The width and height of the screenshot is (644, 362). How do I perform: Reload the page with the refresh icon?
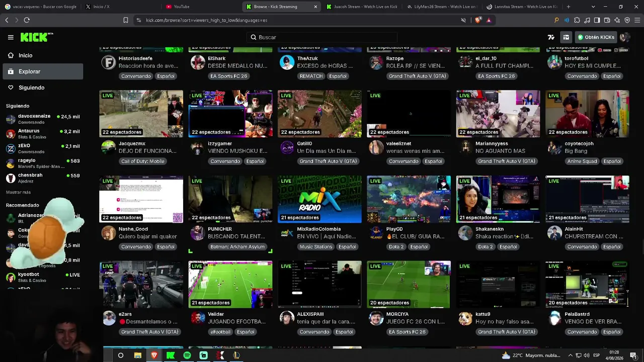click(x=27, y=20)
